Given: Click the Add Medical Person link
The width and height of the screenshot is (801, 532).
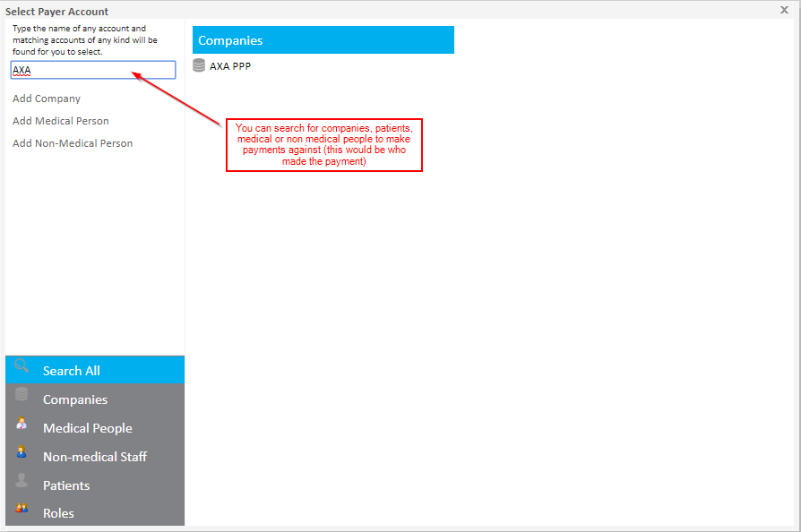Looking at the screenshot, I should (x=61, y=121).
